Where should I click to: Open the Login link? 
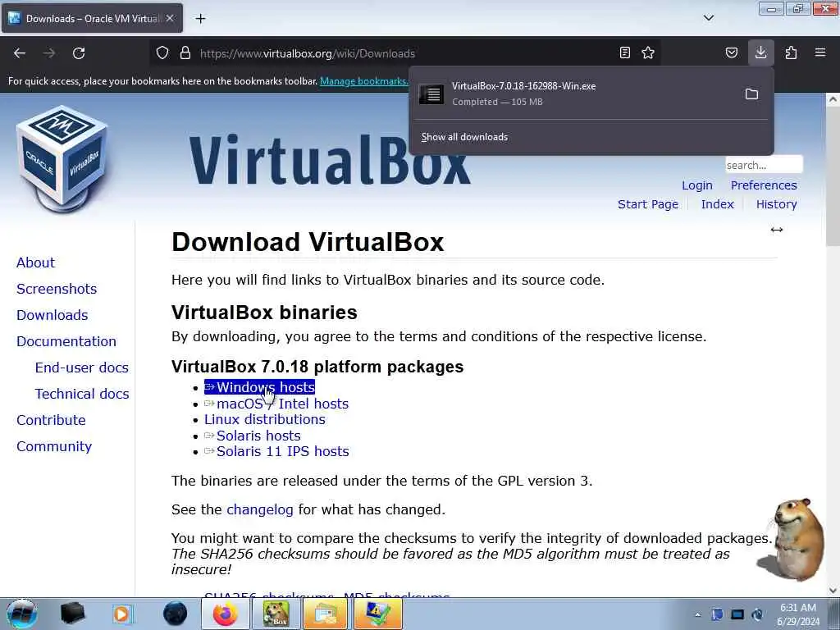coord(697,185)
